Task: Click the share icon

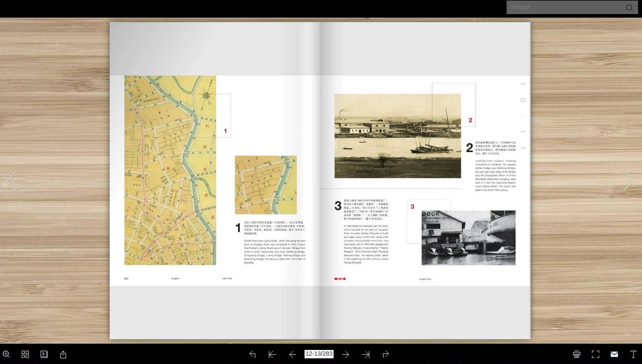Action: [x=63, y=354]
